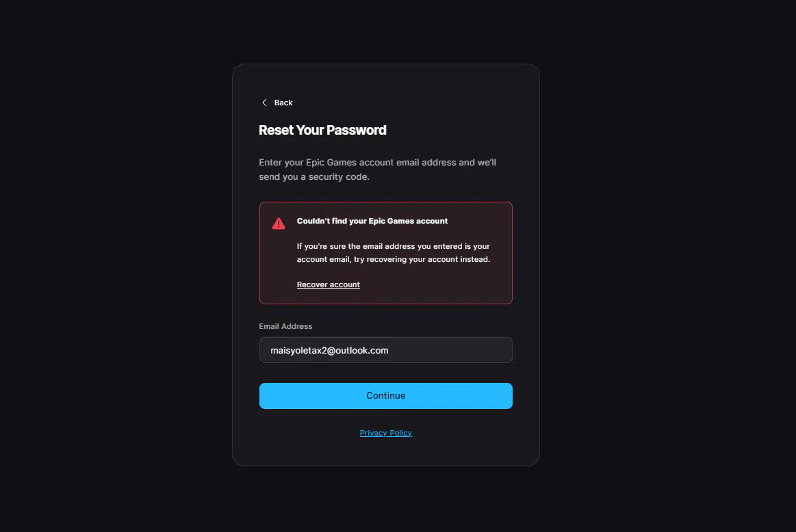Click the error text about recovering your account
This screenshot has height=532, width=796.
(394, 252)
